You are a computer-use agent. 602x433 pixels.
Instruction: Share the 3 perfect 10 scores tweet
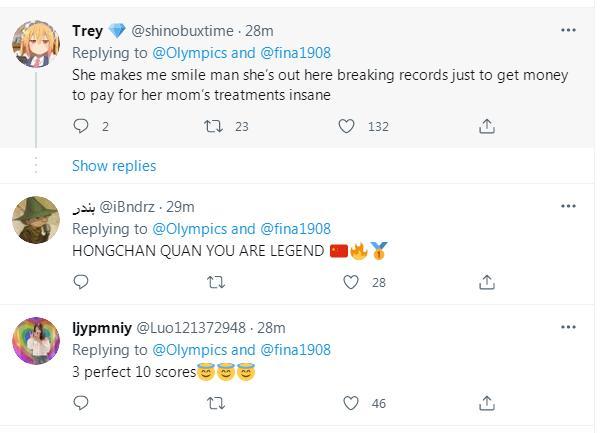click(x=487, y=403)
